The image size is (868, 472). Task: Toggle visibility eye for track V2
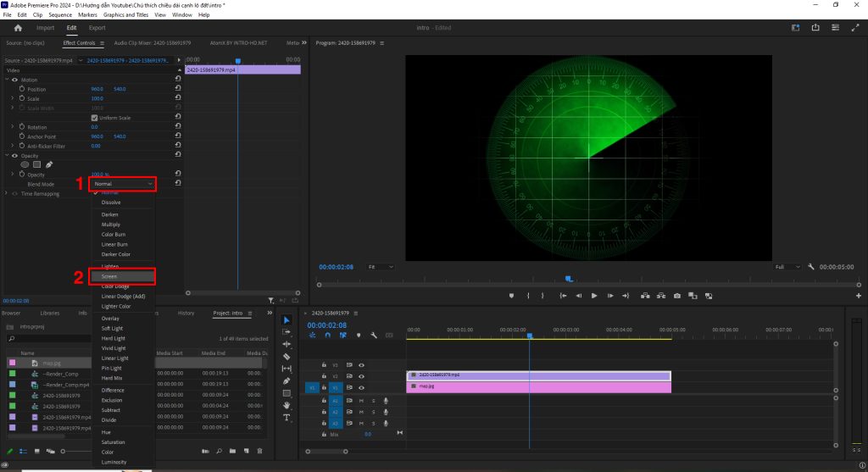coord(361,375)
